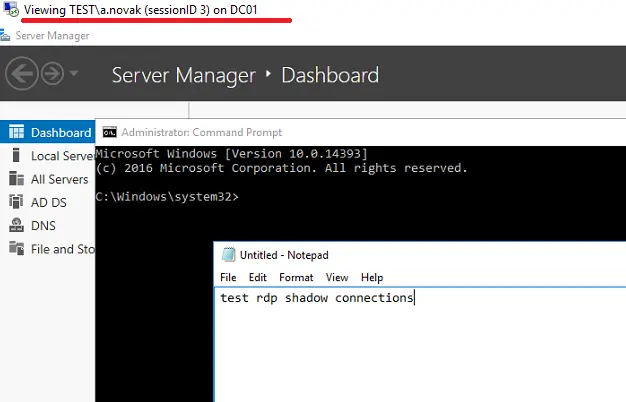This screenshot has height=402, width=626.
Task: Open the Notepad Help menu
Action: (372, 277)
